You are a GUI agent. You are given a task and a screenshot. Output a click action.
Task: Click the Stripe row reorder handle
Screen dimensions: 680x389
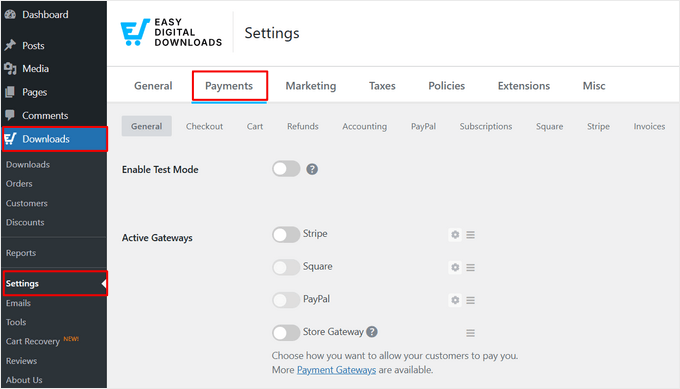coord(471,235)
